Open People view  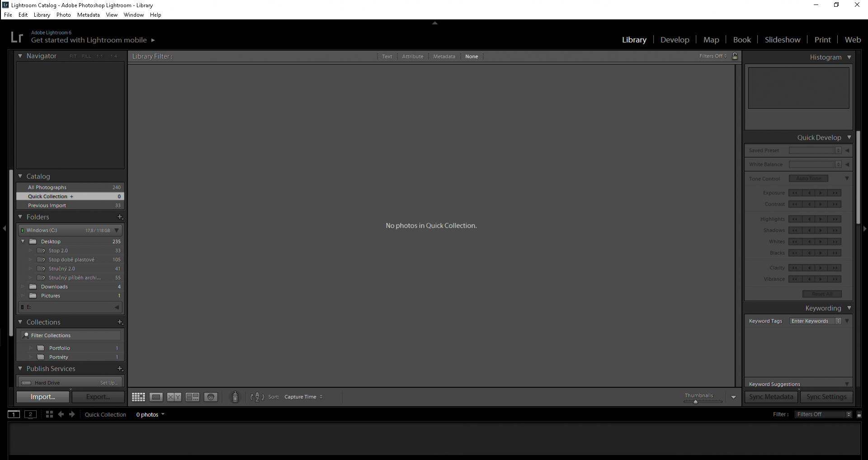[211, 397]
